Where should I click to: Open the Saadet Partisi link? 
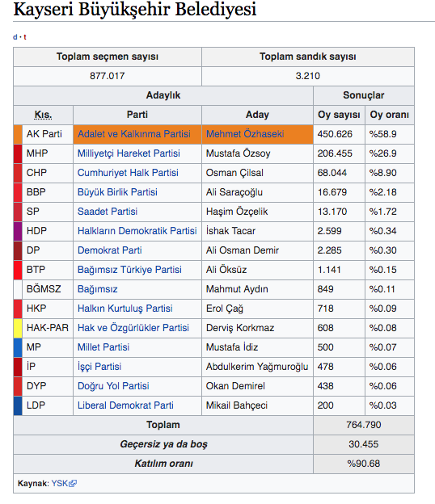(108, 212)
